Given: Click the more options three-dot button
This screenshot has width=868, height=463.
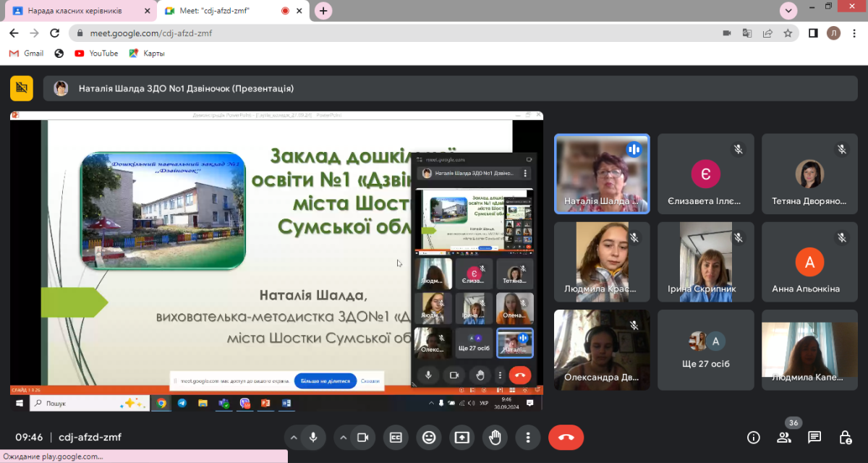Looking at the screenshot, I should pos(528,437).
